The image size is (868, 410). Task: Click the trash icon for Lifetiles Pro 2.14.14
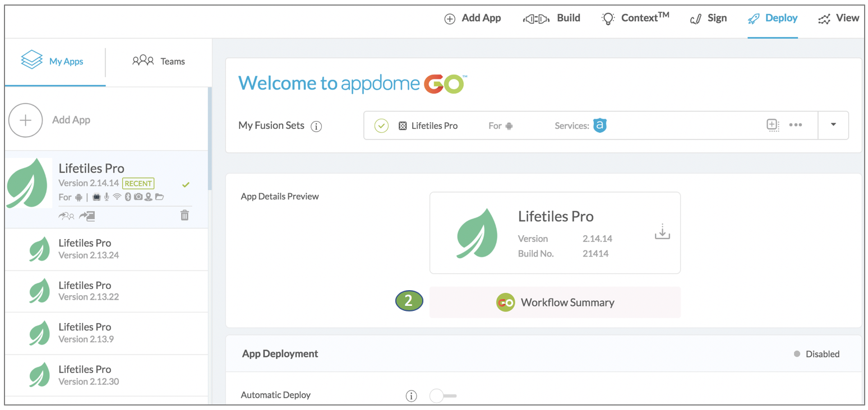click(x=184, y=215)
